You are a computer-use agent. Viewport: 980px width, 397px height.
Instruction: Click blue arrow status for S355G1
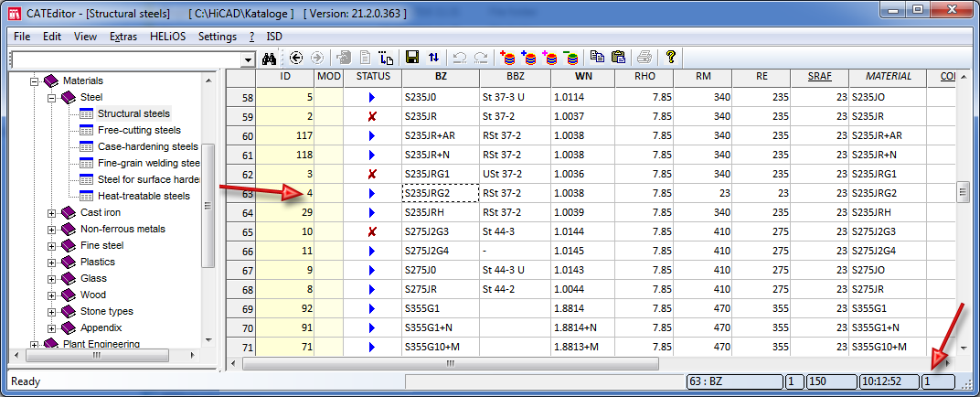[372, 309]
